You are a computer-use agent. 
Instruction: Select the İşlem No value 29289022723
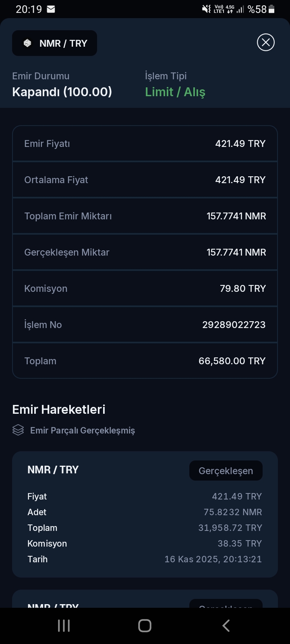[234, 325]
